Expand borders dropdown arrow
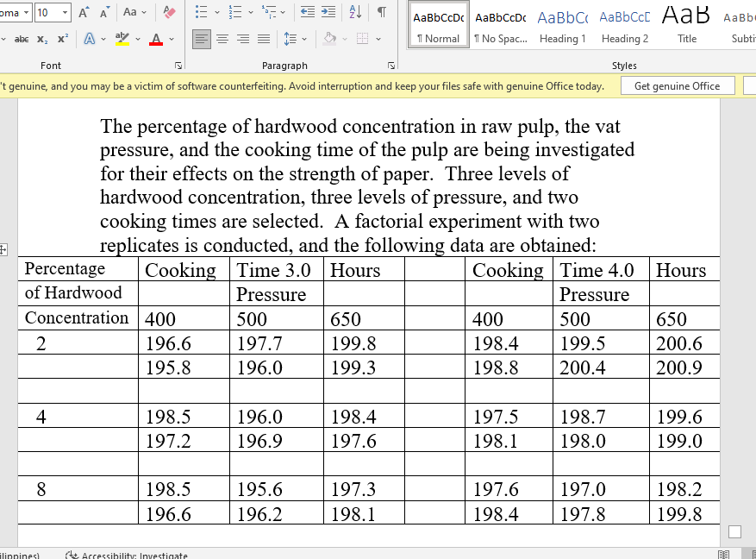This screenshot has width=756, height=559. point(378,39)
